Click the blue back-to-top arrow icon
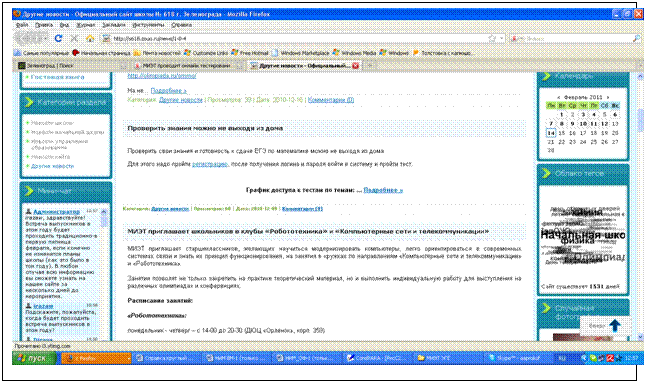Screen dimensions: 659x383 pyautogui.click(x=615, y=325)
